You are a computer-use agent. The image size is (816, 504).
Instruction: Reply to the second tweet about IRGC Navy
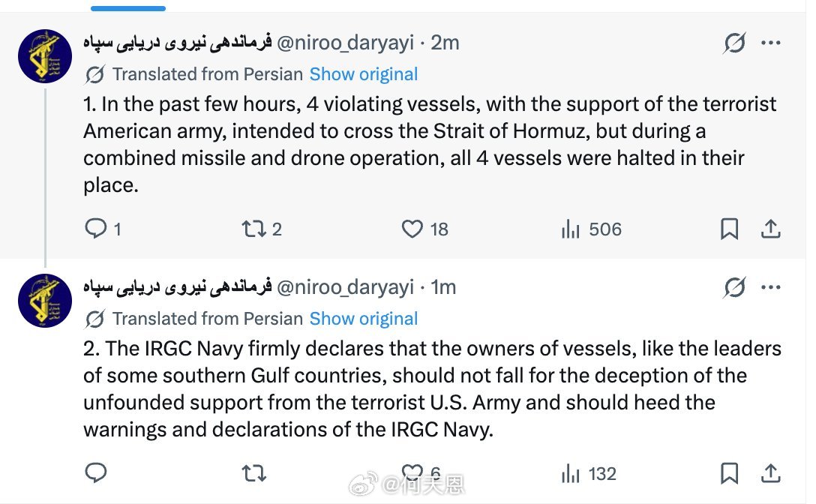(x=96, y=472)
